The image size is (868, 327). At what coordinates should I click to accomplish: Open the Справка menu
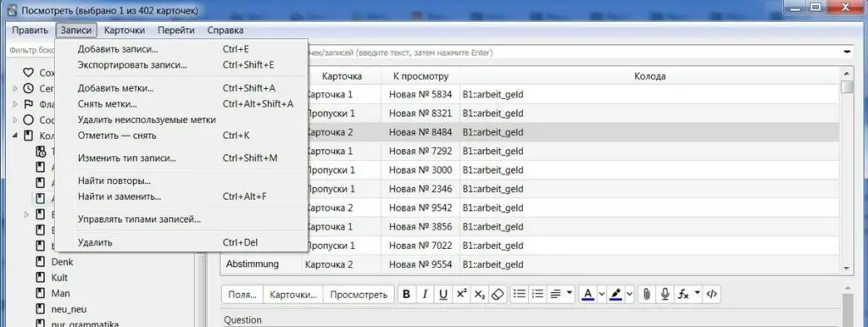point(225,30)
